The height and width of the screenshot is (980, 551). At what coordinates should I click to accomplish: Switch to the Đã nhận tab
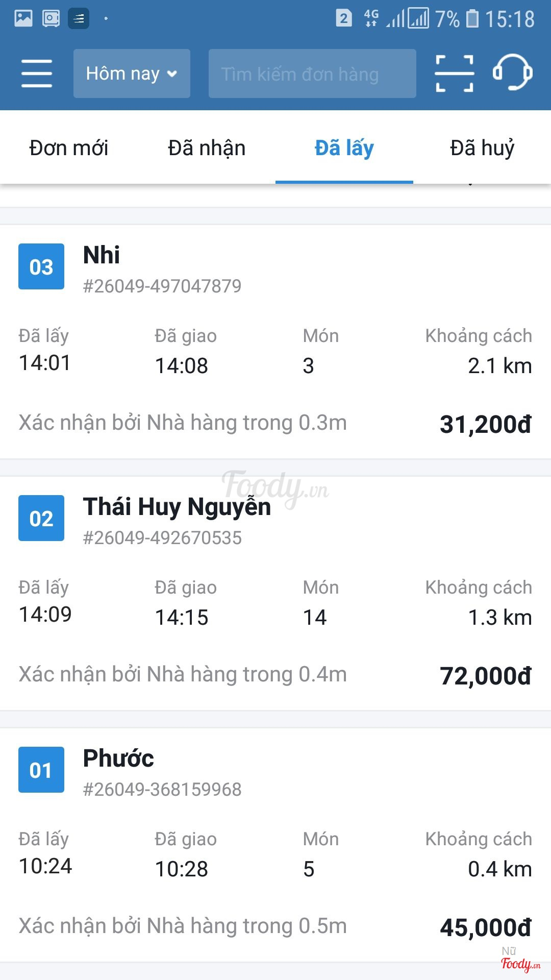pos(207,148)
